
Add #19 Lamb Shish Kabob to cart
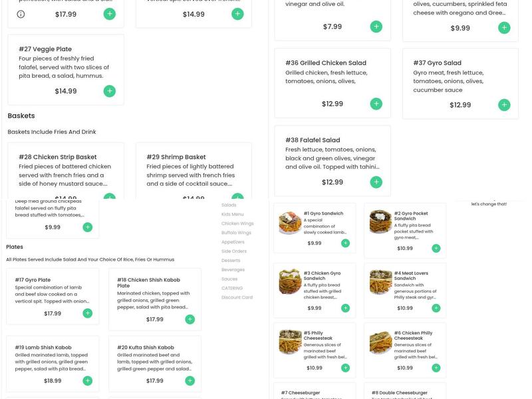tap(87, 381)
